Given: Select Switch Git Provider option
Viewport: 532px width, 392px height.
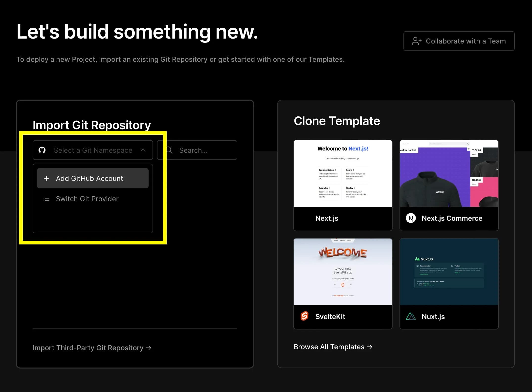Looking at the screenshot, I should 93,199.
